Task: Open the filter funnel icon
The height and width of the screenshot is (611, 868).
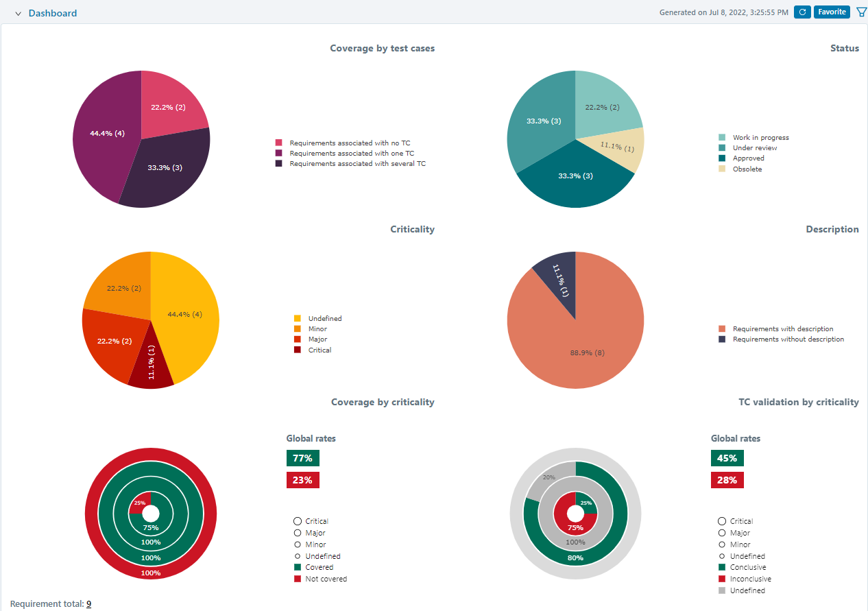Action: (x=861, y=12)
